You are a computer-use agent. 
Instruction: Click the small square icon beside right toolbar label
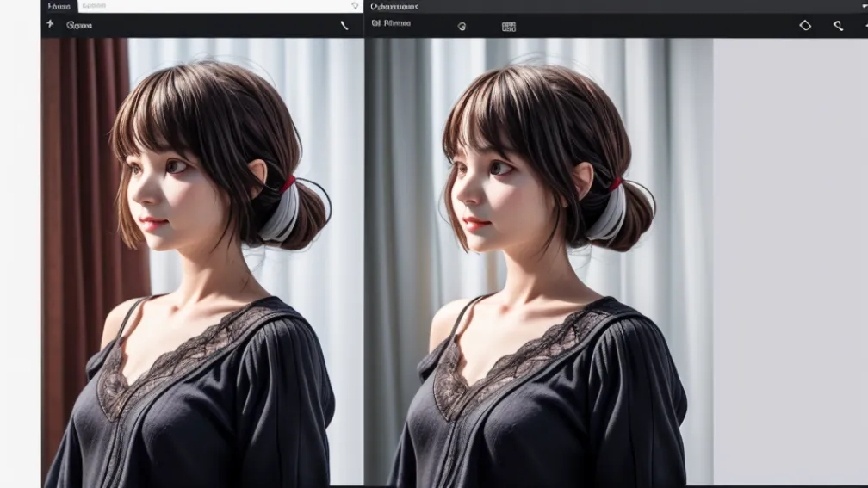pos(375,23)
